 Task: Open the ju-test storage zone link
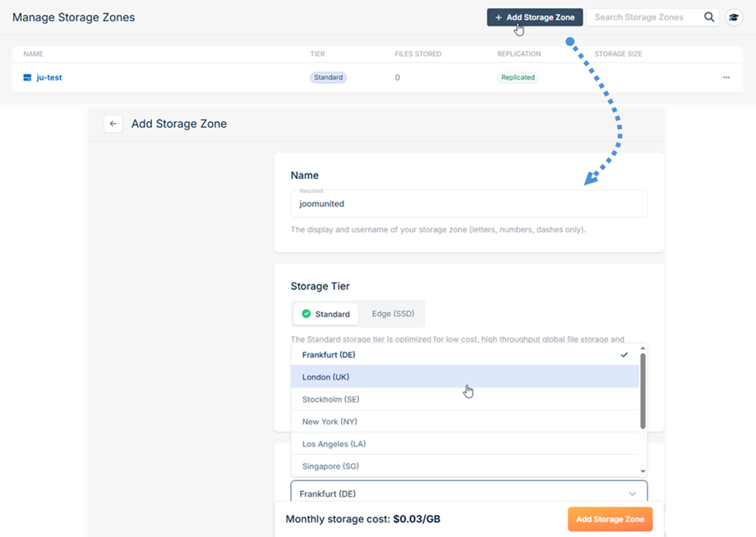[48, 77]
